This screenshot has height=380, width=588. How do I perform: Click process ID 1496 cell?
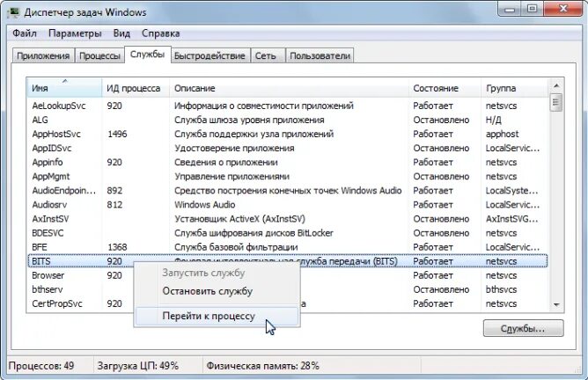pos(117,135)
